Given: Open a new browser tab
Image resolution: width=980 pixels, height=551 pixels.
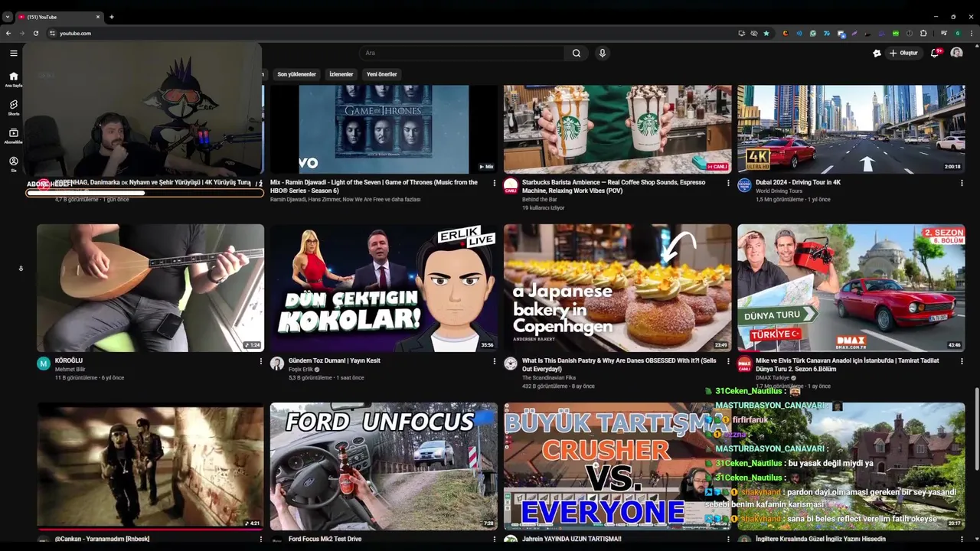Looking at the screenshot, I should pos(112,17).
